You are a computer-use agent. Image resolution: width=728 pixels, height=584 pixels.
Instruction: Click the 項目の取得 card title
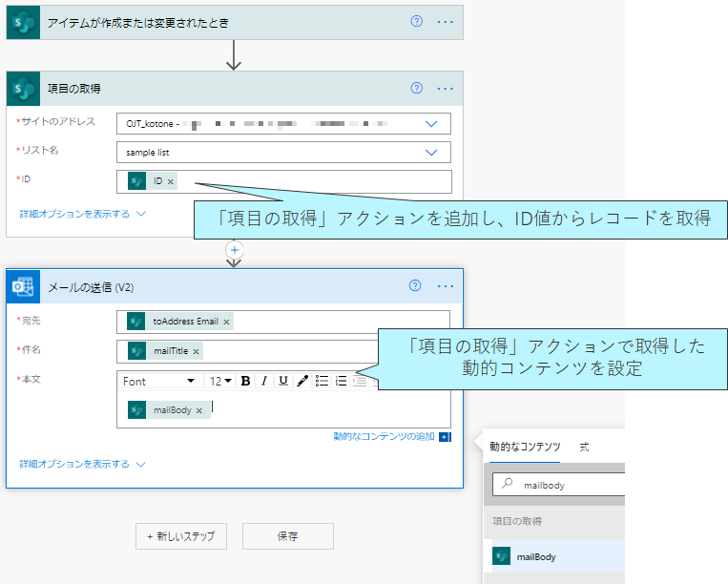point(73,89)
